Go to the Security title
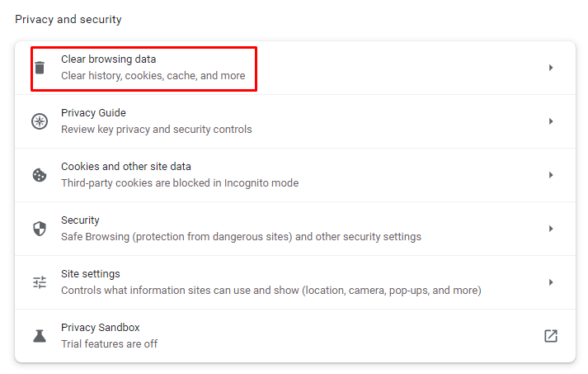 (80, 220)
